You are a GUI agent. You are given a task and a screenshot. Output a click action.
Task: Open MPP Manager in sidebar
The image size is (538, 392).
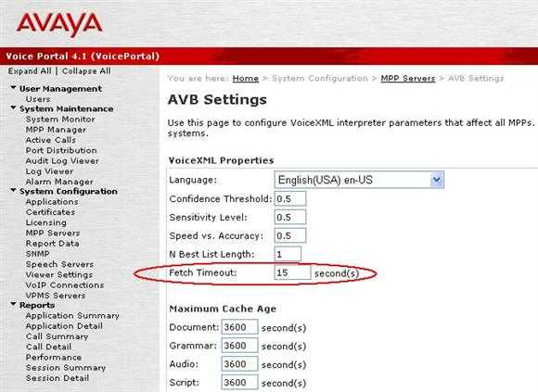[56, 130]
